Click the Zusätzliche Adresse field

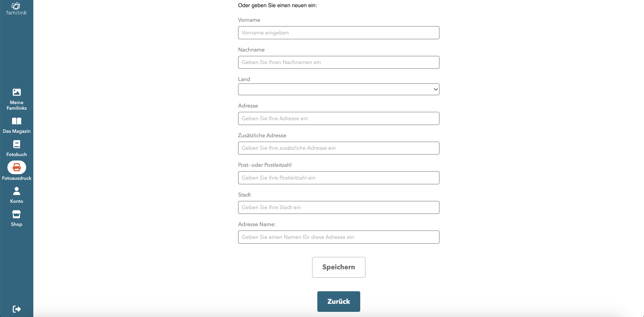click(x=339, y=148)
